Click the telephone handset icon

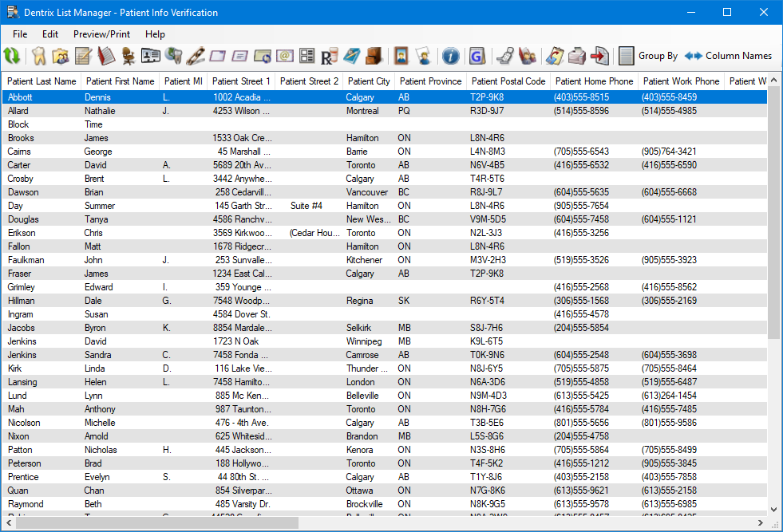coord(505,55)
